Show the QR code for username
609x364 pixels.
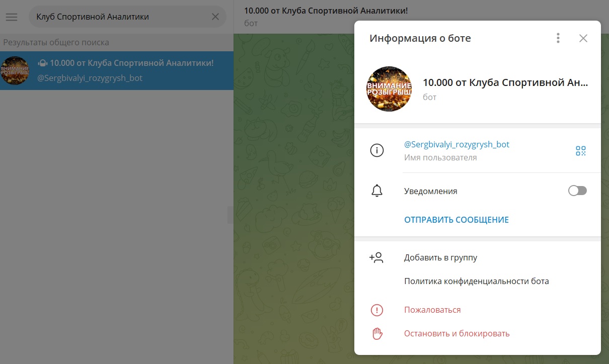581,151
